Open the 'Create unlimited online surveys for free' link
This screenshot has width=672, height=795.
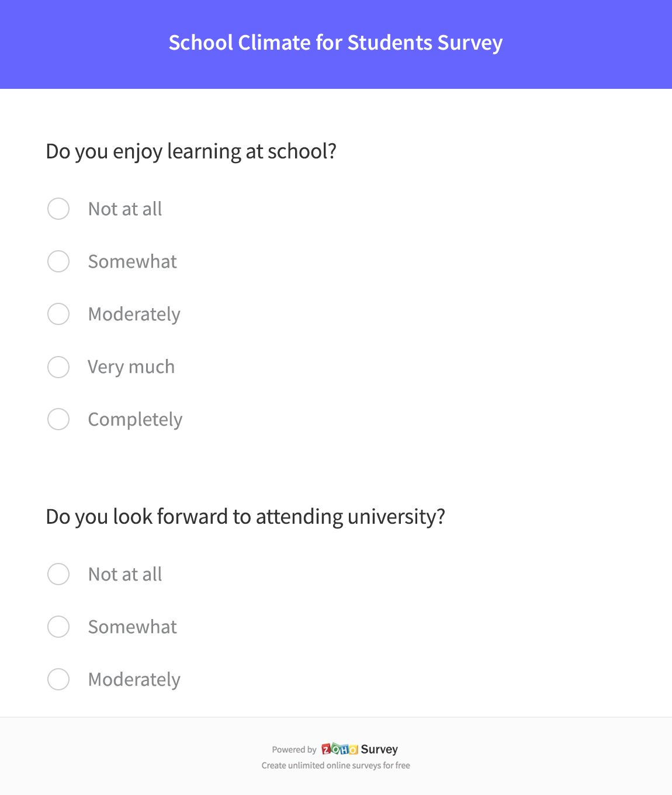click(335, 765)
